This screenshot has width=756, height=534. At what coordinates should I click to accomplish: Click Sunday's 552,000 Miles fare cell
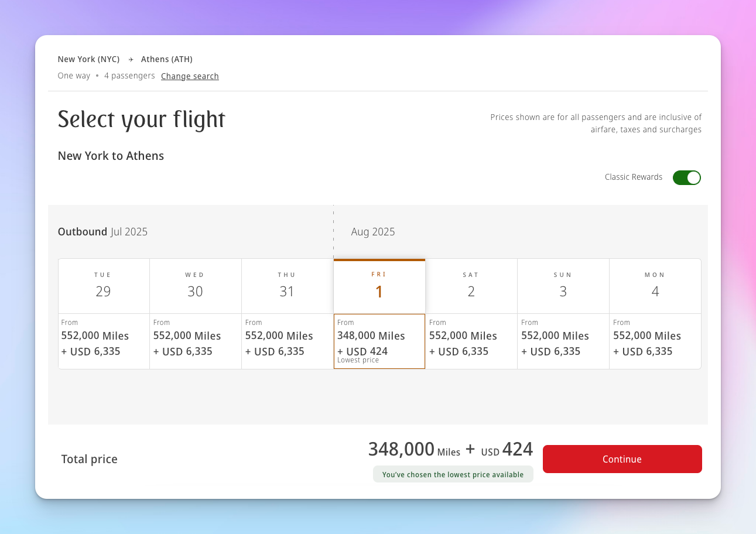(563, 341)
